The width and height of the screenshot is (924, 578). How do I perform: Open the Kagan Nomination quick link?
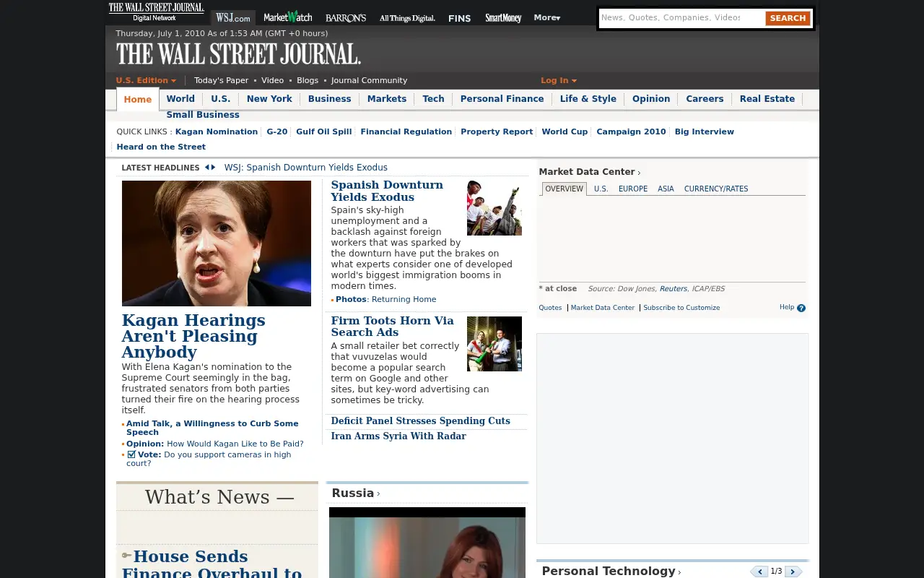point(217,131)
